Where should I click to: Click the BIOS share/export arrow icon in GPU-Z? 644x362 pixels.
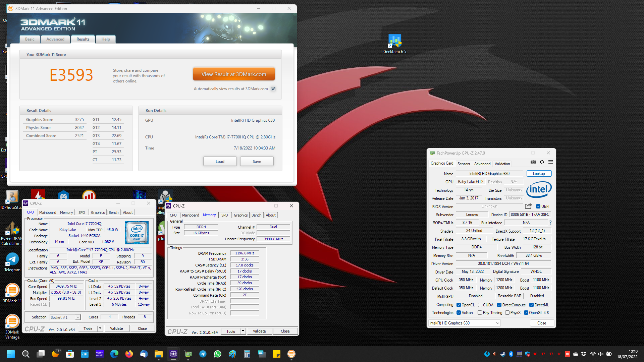pyautogui.click(x=529, y=206)
